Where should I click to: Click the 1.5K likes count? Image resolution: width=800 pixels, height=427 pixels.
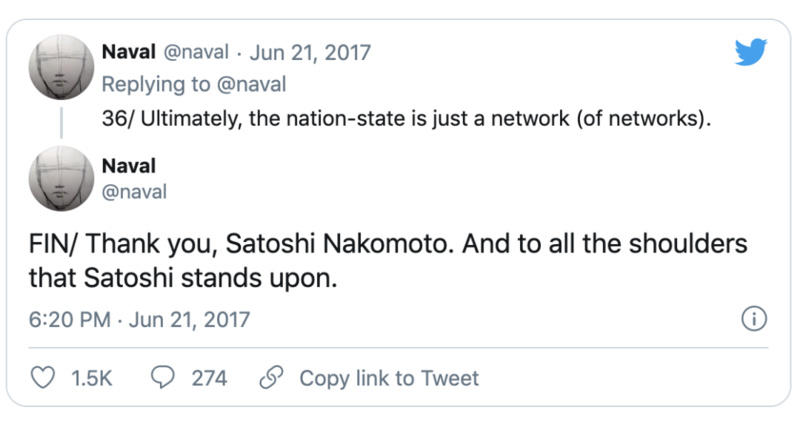[x=92, y=378]
